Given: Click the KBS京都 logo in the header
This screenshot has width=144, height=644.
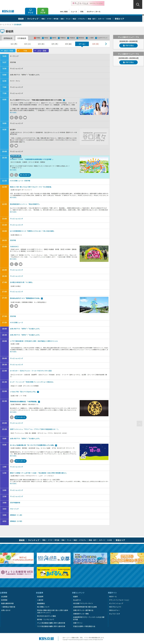Looking at the screenshot, I should tap(8, 11).
